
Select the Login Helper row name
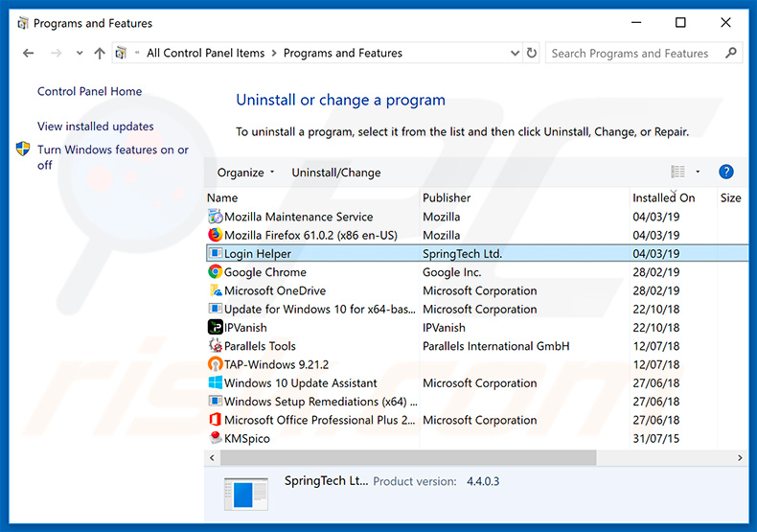(x=258, y=253)
